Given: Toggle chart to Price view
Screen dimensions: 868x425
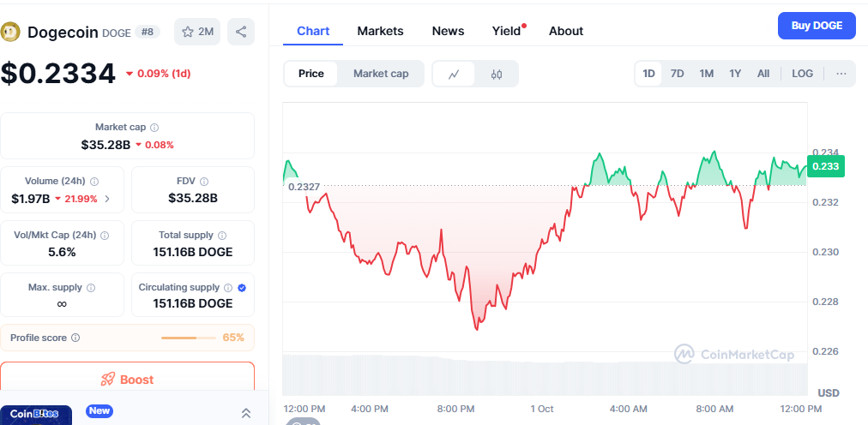Looking at the screenshot, I should [x=310, y=74].
